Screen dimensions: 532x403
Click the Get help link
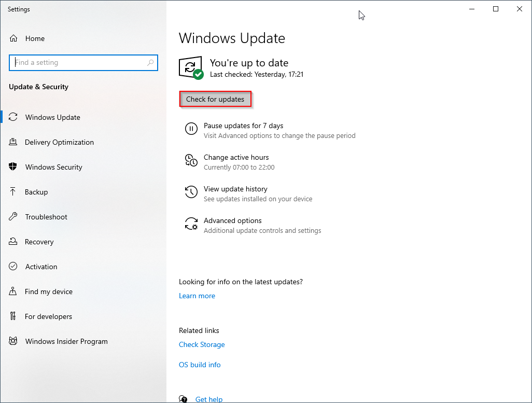(x=208, y=399)
